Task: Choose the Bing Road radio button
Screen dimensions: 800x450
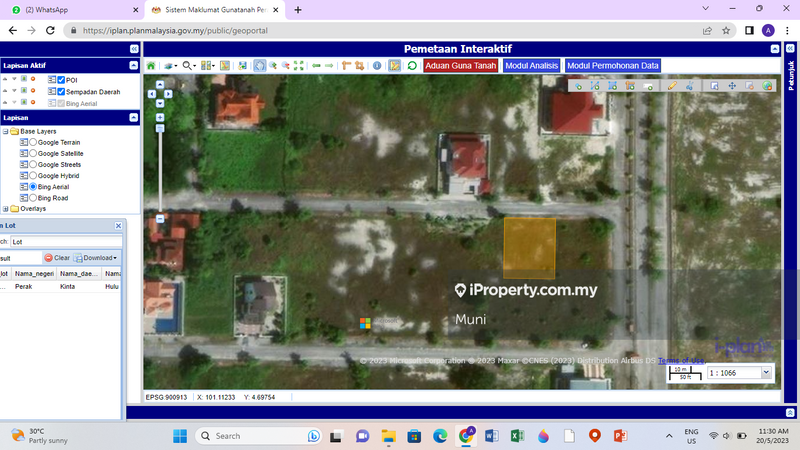Action: click(33, 198)
